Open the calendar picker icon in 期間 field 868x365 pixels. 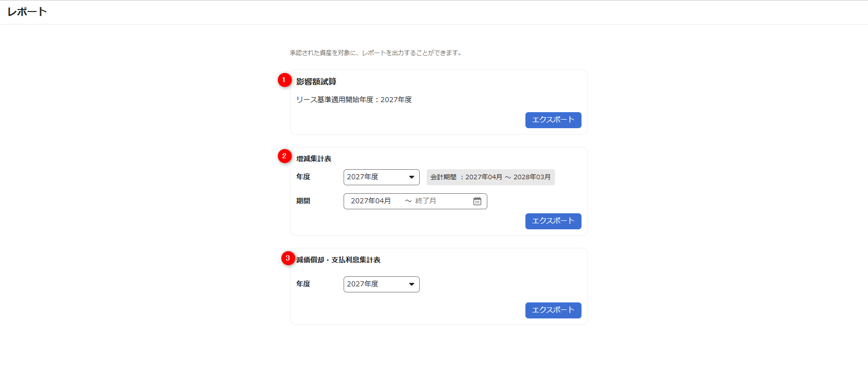[477, 201]
